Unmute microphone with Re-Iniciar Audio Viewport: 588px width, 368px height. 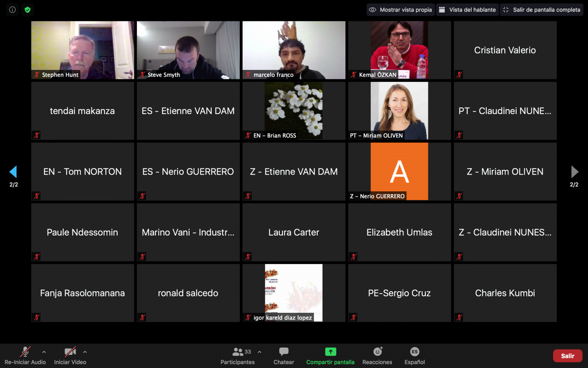[x=25, y=356]
